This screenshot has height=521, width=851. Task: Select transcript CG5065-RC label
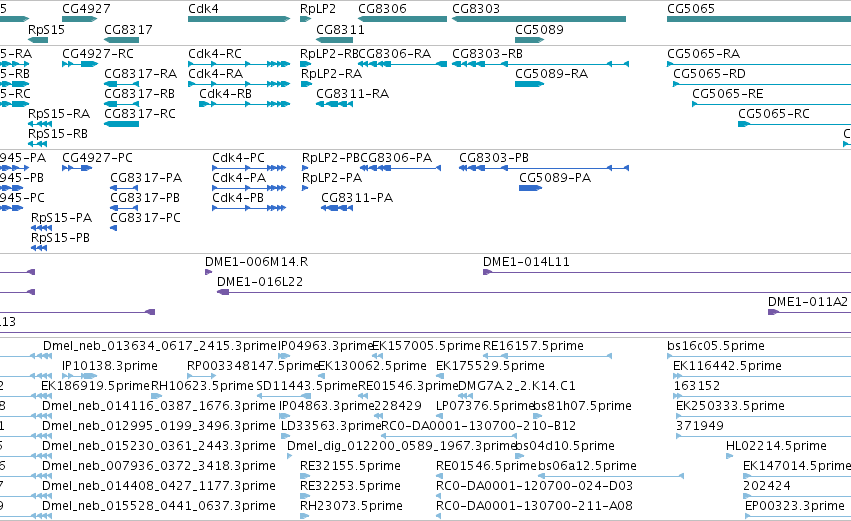point(774,114)
